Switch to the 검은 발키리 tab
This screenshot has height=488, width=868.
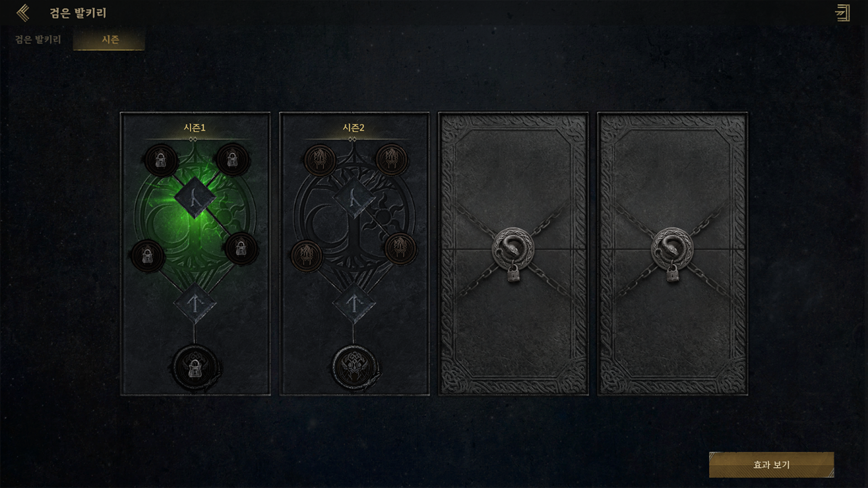click(38, 39)
